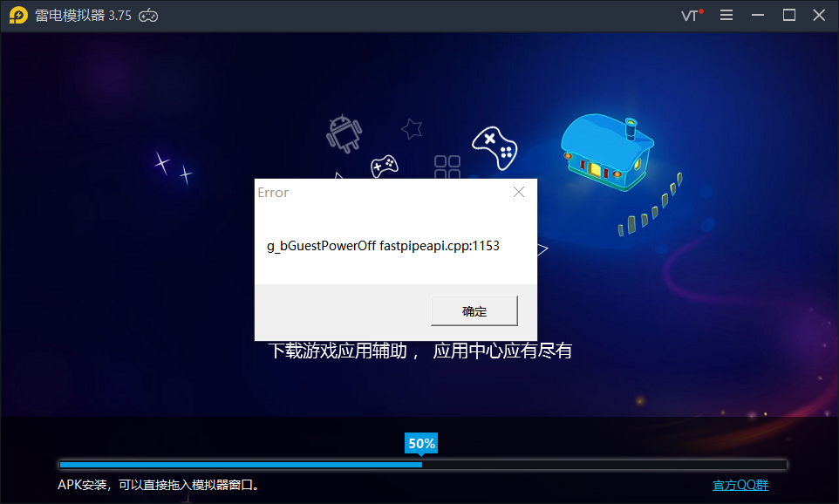The image size is (839, 504).
Task: Click the small joystick illustration
Action: pos(384,164)
